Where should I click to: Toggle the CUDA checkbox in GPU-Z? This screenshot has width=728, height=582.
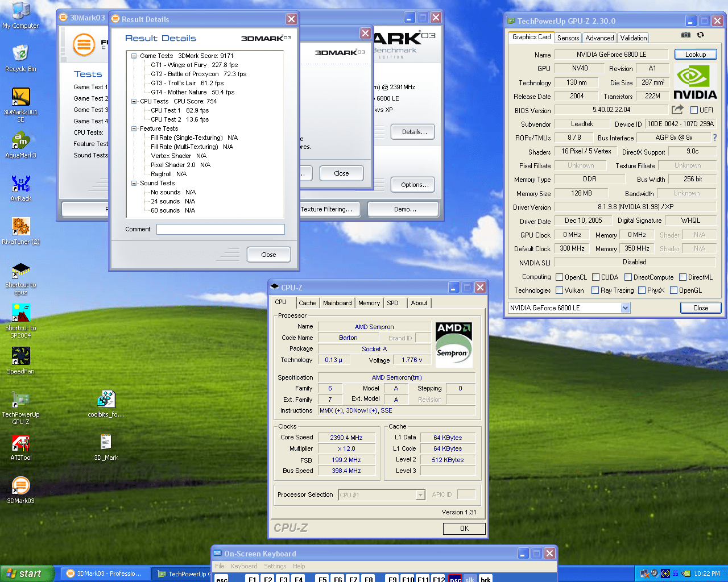pyautogui.click(x=596, y=277)
